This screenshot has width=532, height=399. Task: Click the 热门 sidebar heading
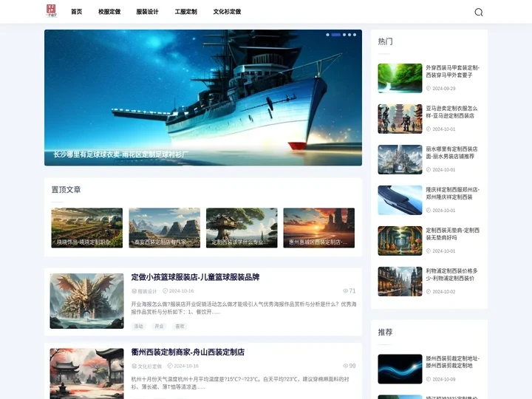(x=386, y=41)
